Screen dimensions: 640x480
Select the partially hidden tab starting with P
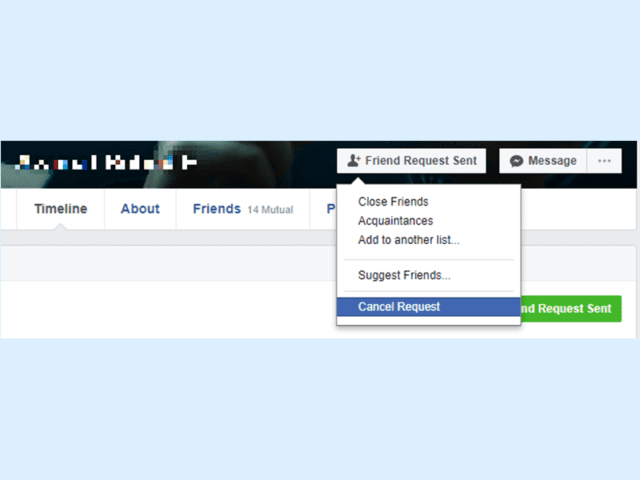[x=331, y=209]
